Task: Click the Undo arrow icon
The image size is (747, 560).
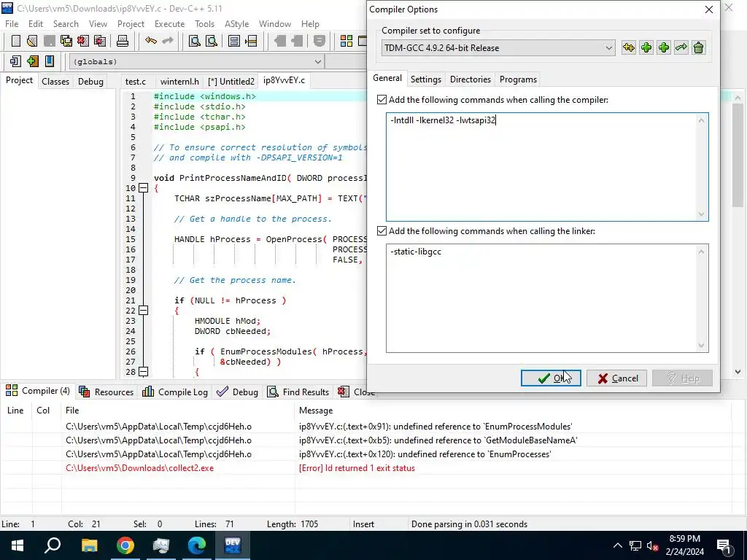Action: pyautogui.click(x=151, y=42)
